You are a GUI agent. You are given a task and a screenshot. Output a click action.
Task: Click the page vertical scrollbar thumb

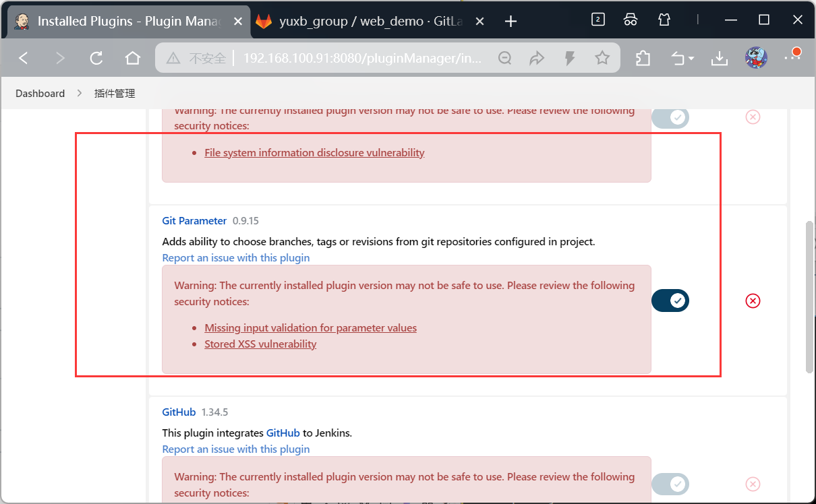click(809, 296)
